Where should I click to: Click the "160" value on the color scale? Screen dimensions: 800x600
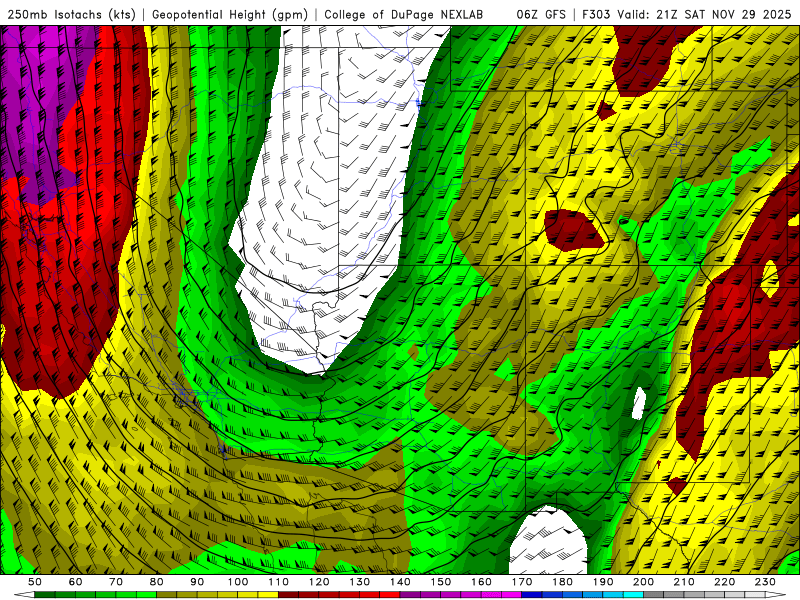click(481, 582)
